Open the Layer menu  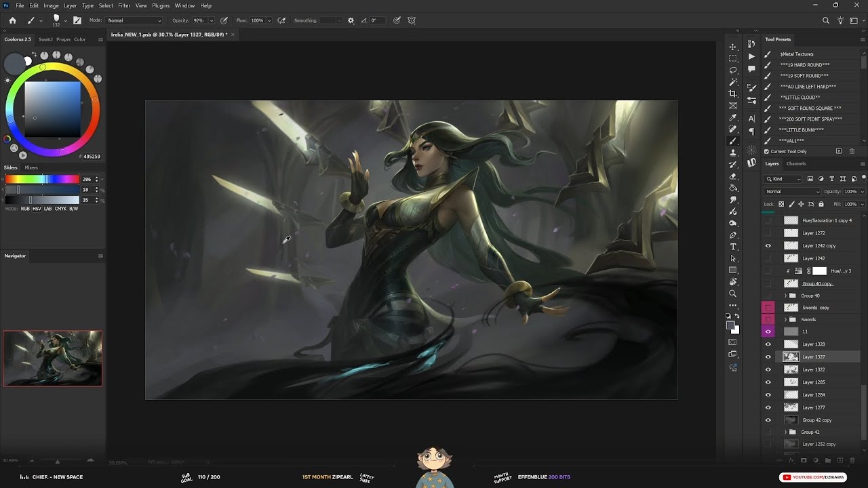tap(70, 5)
